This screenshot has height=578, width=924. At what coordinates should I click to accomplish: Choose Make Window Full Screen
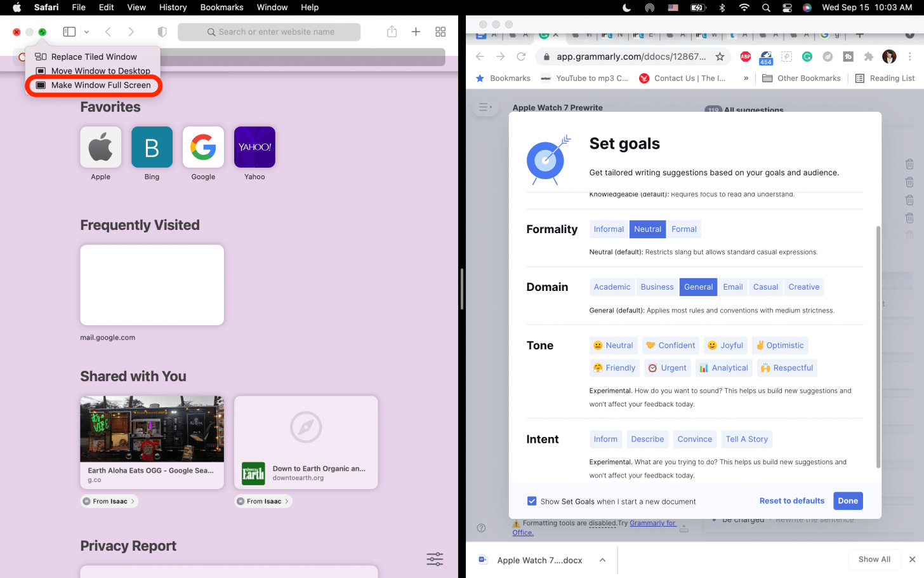point(100,85)
